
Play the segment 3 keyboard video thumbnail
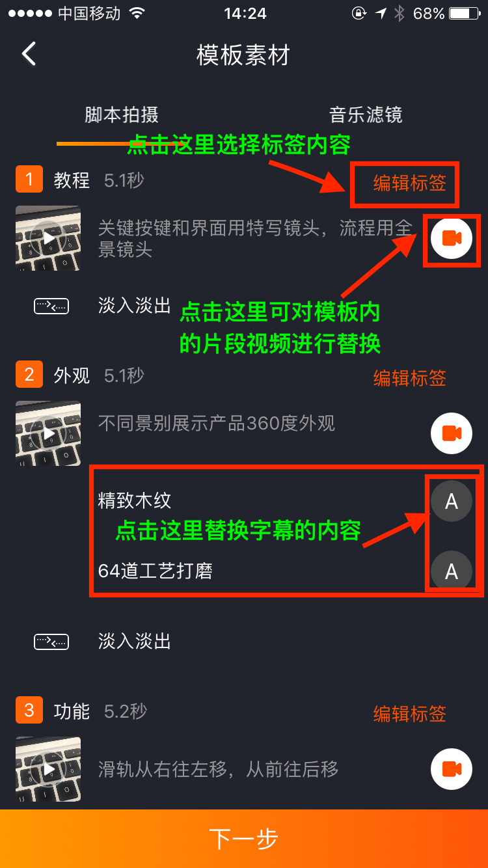coord(48,769)
